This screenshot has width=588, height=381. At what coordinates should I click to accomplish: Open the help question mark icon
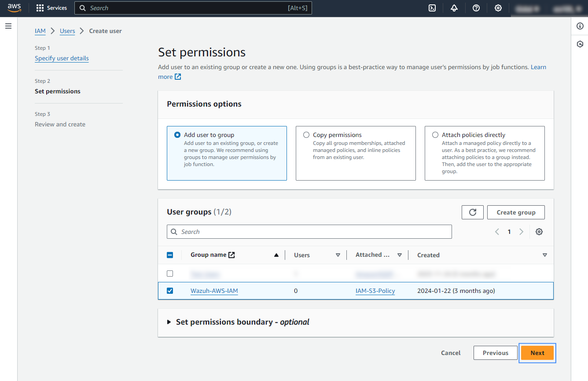[x=476, y=8]
